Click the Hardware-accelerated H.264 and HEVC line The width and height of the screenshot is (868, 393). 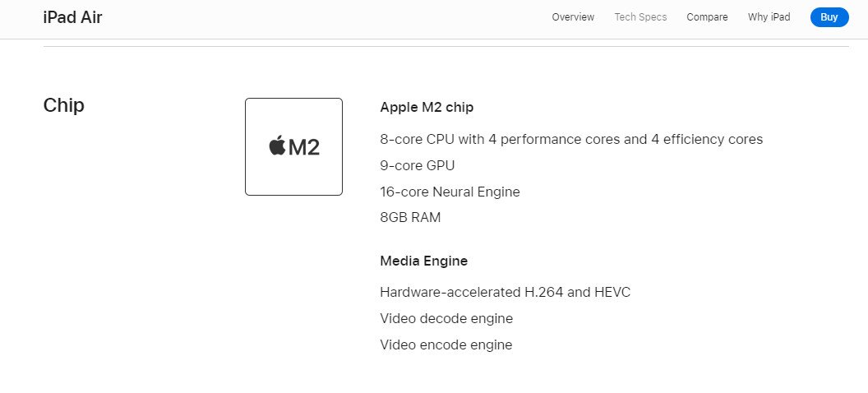click(506, 292)
